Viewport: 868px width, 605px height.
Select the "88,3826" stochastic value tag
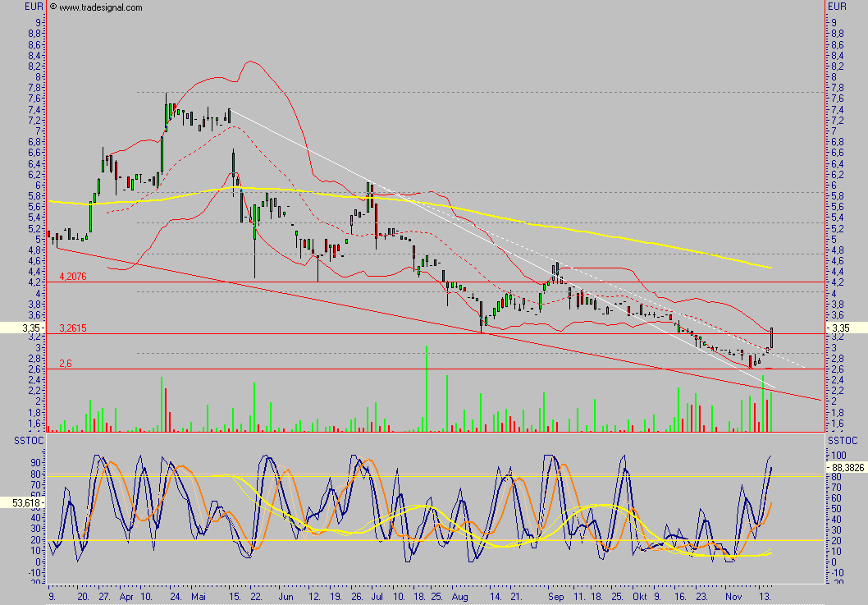pos(847,468)
